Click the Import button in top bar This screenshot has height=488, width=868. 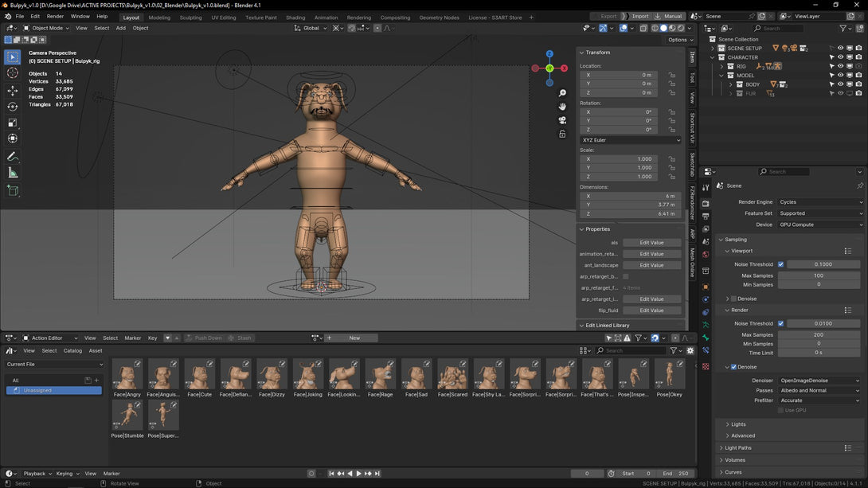[640, 16]
